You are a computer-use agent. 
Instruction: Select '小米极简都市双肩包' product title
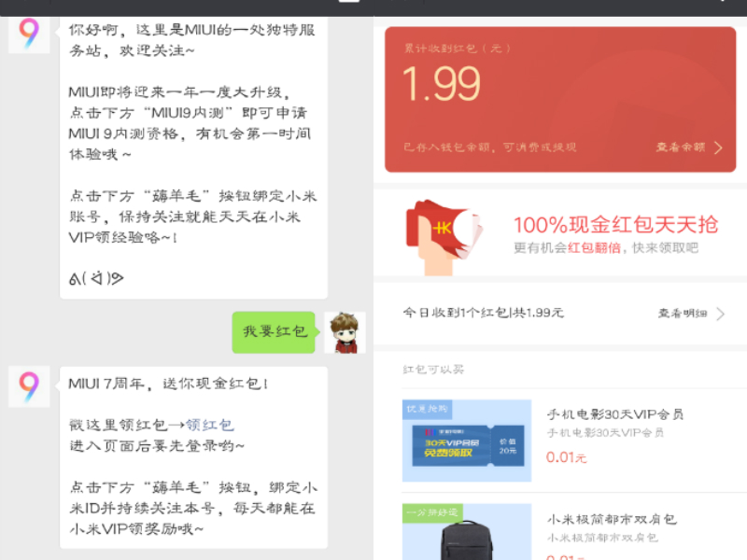tap(612, 519)
